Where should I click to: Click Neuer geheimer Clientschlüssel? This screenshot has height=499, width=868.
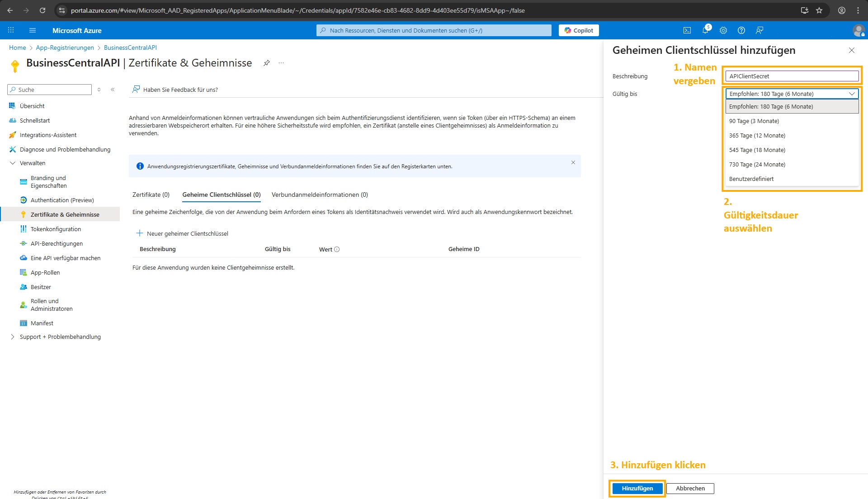(x=182, y=233)
